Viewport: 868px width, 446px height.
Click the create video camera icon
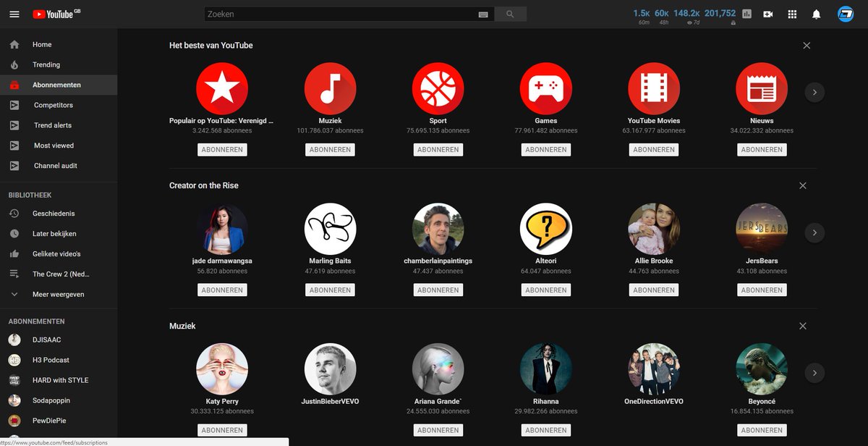[x=768, y=14]
